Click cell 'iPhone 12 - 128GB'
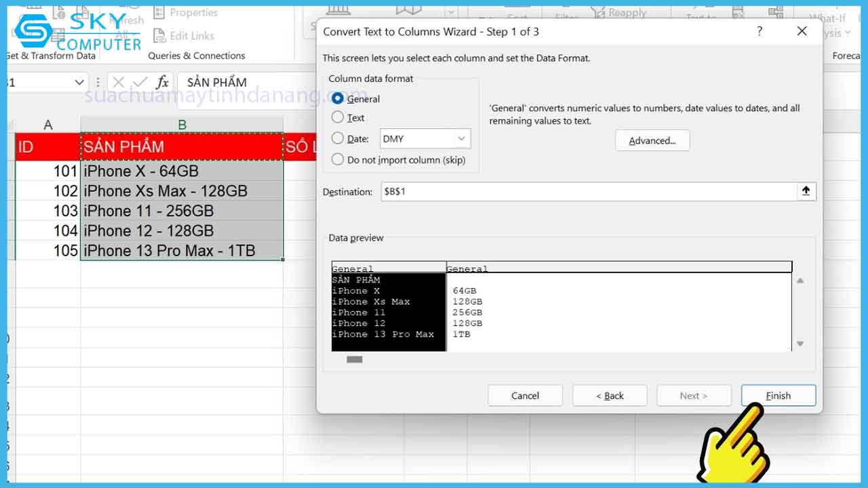The width and height of the screenshot is (868, 488). coord(182,230)
